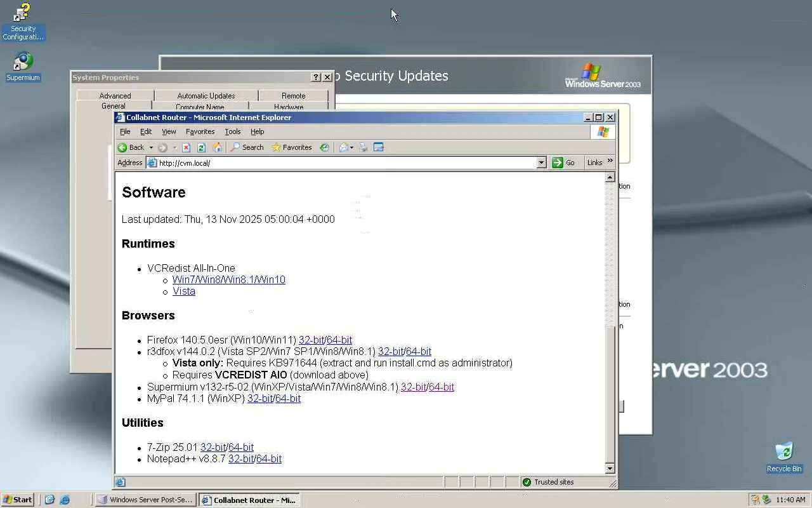
Task: Open the Favorites menu
Action: (x=200, y=131)
